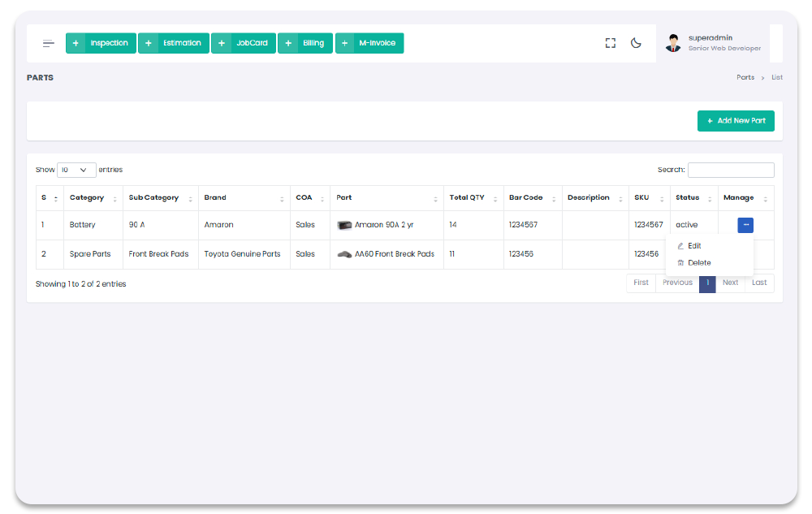Choose Delete from the manage dropdown

point(698,262)
